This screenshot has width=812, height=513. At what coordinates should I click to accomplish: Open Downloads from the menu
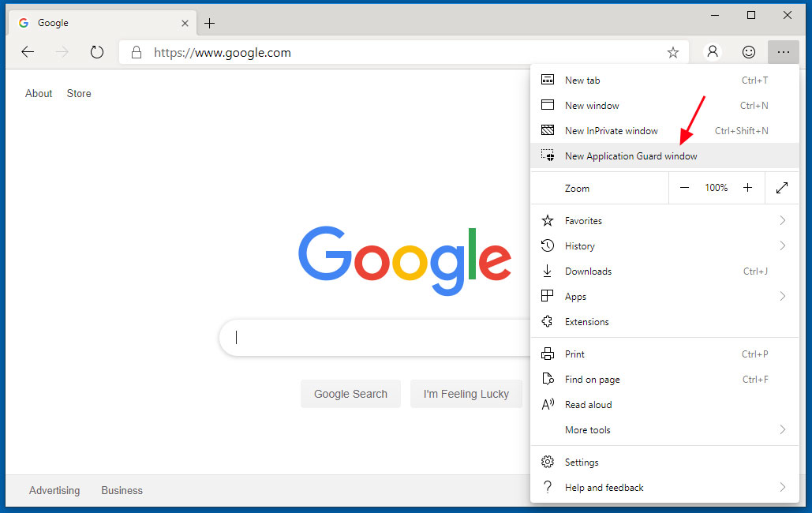tap(665, 271)
